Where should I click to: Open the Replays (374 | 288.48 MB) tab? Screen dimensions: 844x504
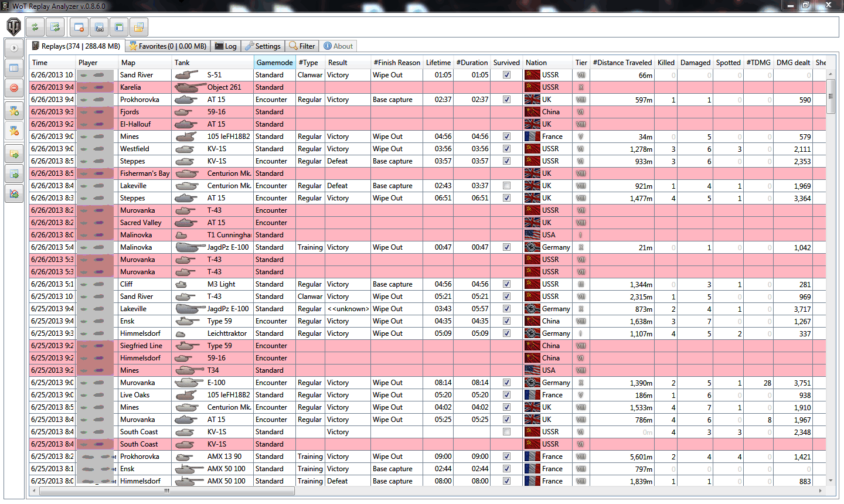76,46
